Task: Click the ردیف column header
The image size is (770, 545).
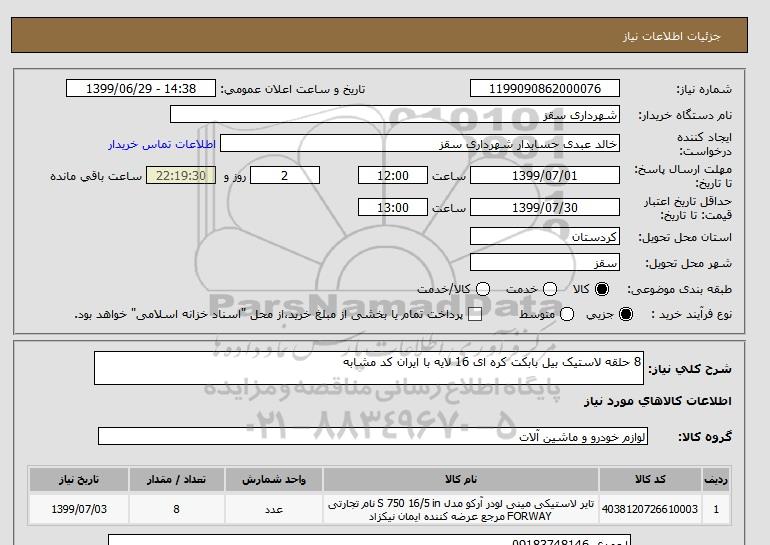Action: (x=716, y=479)
